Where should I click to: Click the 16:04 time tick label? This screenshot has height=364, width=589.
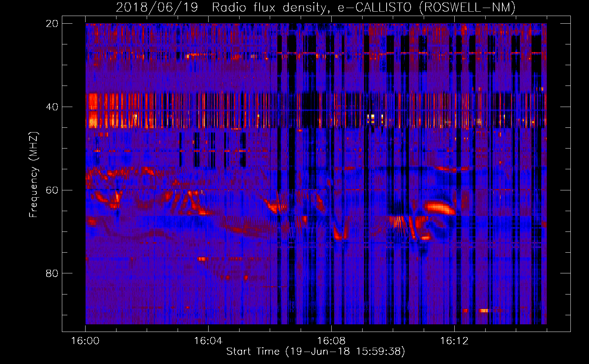208,341
